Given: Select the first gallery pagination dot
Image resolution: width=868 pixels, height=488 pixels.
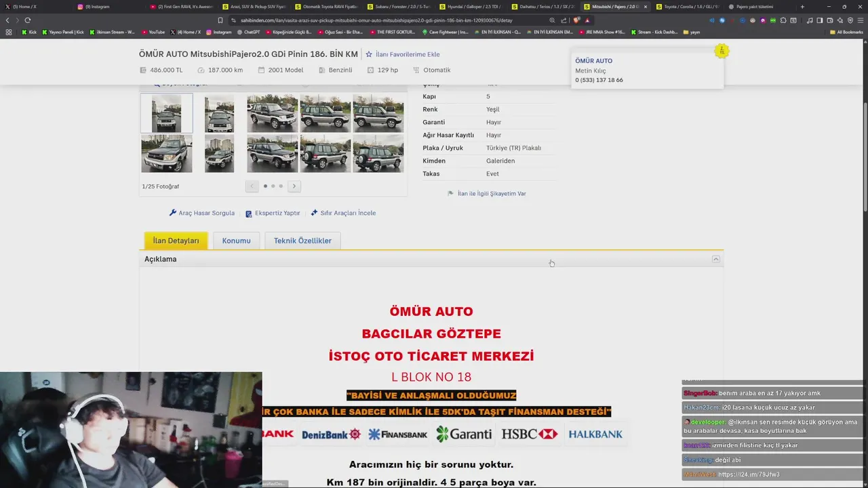Looking at the screenshot, I should coord(264,186).
